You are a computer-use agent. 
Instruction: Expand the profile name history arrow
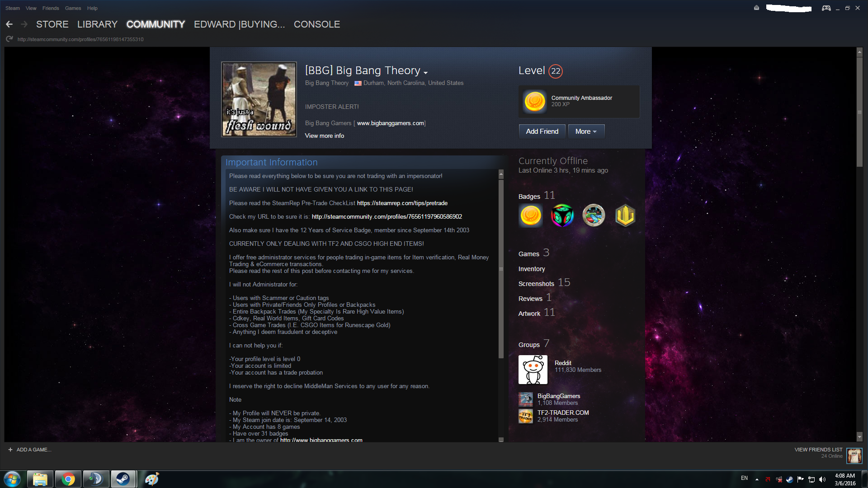(x=425, y=72)
